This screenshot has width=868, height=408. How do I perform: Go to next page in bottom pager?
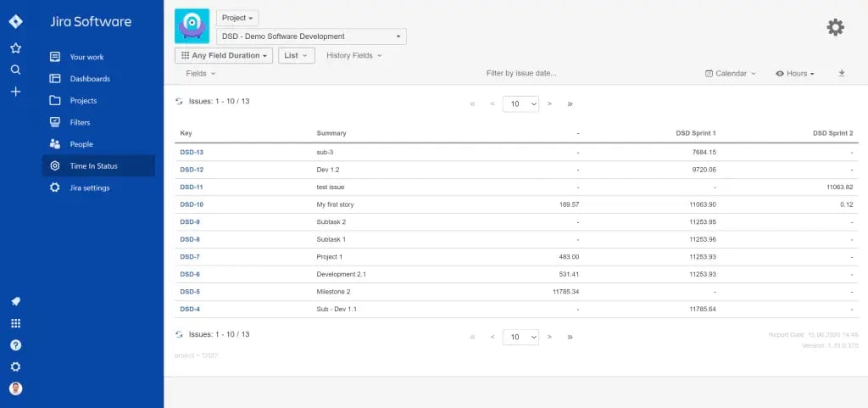(549, 337)
